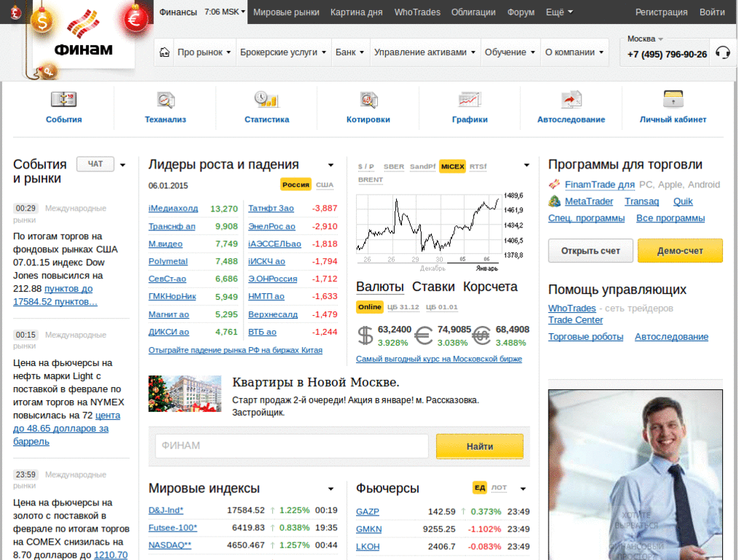Click the Демо-счет button

pyautogui.click(x=680, y=251)
